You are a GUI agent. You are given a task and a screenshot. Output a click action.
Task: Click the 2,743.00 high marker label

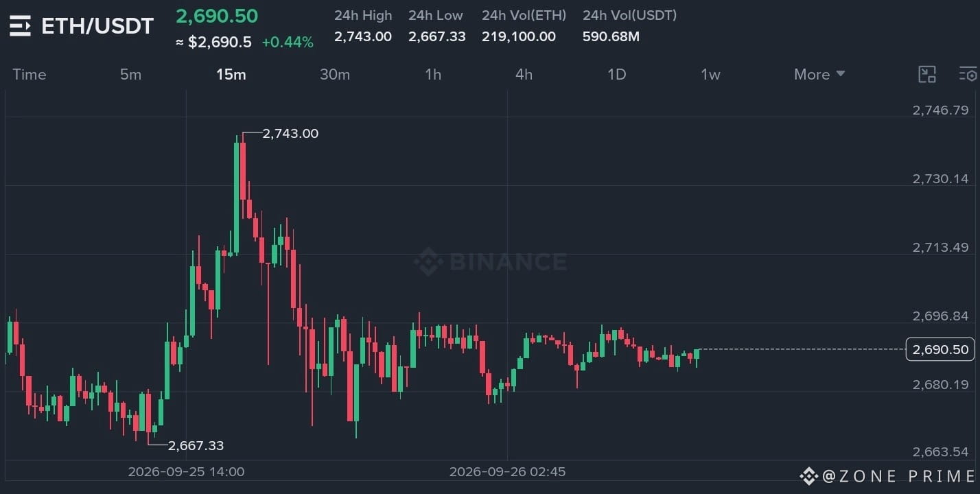click(290, 133)
